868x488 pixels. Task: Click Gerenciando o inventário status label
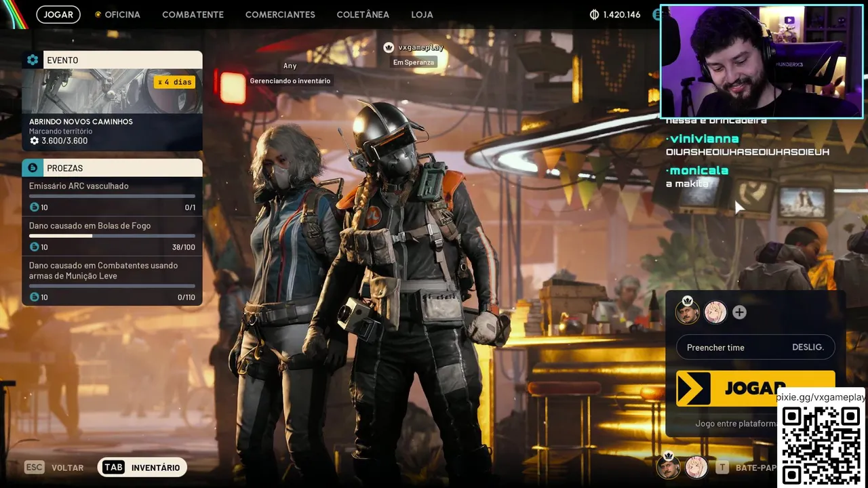pos(290,81)
